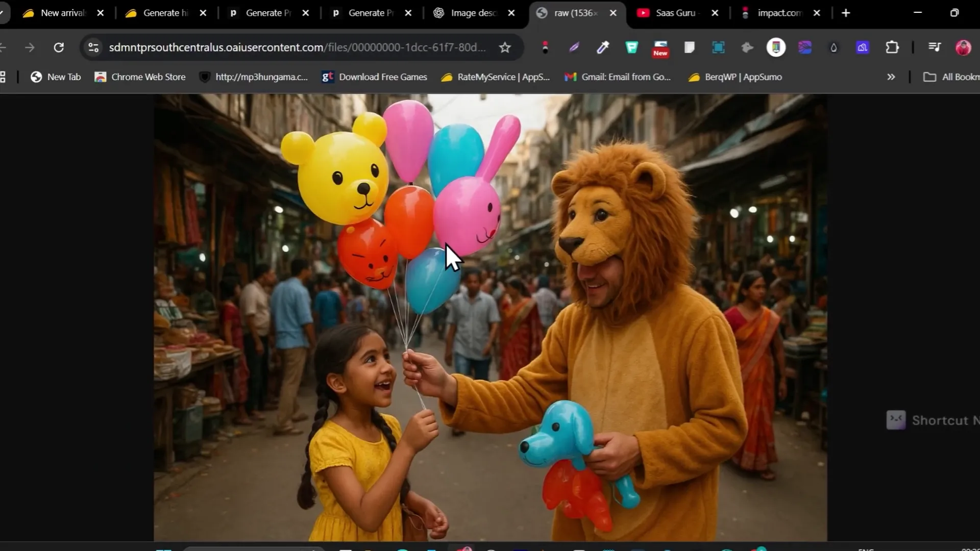Open a new tab with plus button
Screen dimensions: 980x551
[846, 13]
